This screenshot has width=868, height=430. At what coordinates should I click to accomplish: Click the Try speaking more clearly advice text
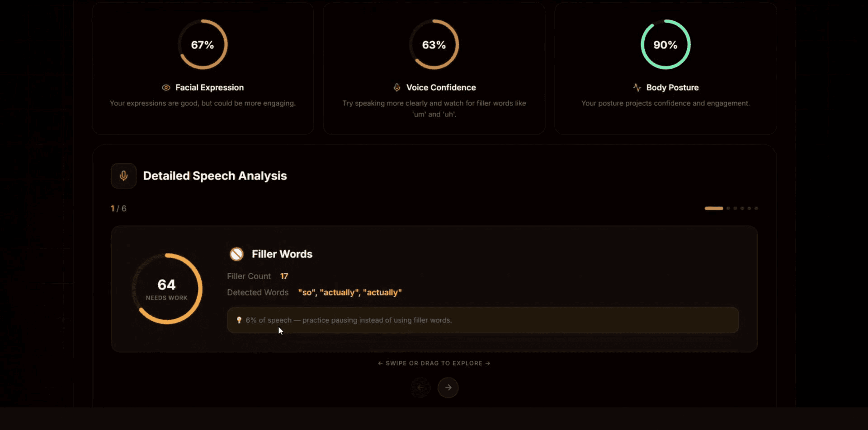click(x=434, y=109)
